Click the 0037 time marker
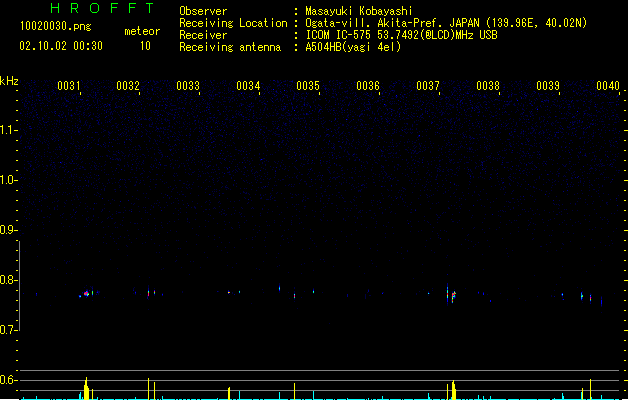629x400 pixels. pyautogui.click(x=428, y=86)
